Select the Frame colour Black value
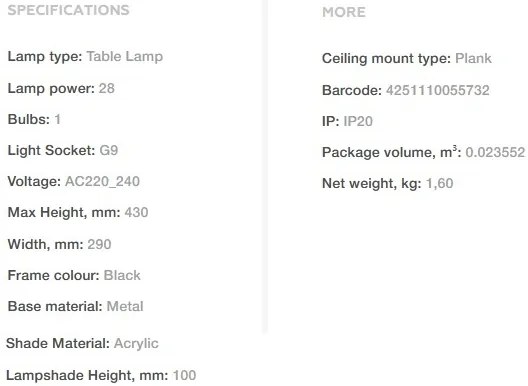The width and height of the screenshot is (528, 386). (122, 275)
